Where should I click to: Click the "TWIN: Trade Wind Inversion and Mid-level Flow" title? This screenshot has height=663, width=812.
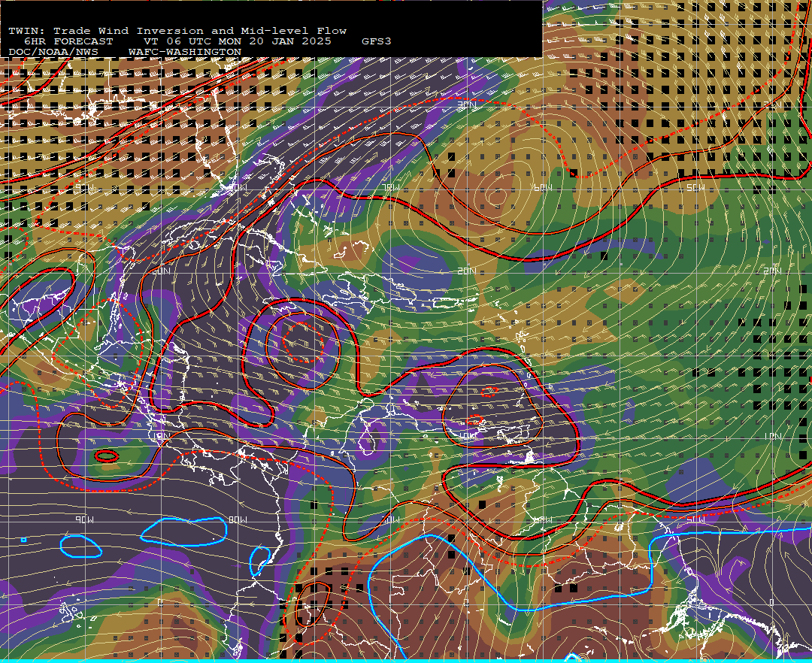pyautogui.click(x=177, y=31)
